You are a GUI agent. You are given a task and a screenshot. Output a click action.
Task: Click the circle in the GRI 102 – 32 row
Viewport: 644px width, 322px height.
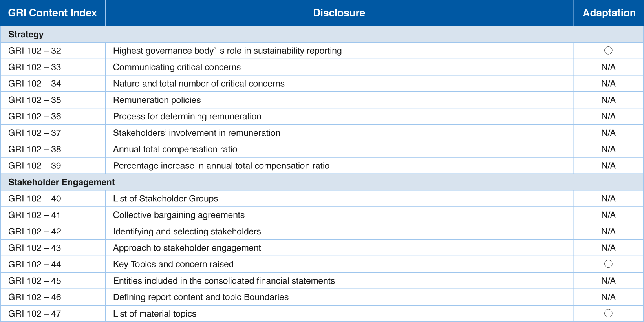click(x=608, y=51)
